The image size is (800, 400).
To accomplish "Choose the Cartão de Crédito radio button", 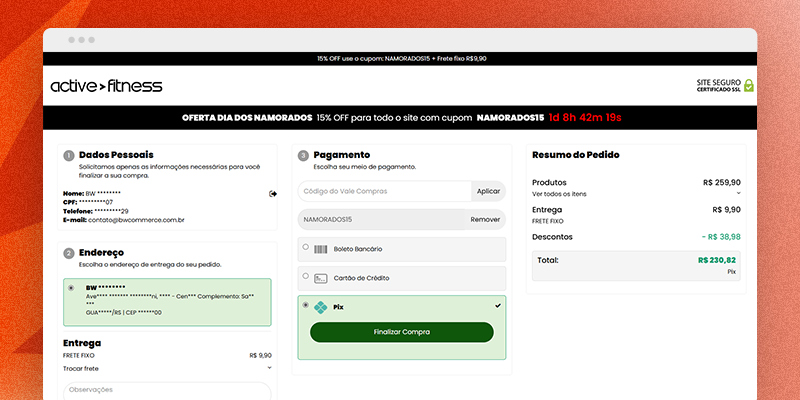I will pos(305,276).
